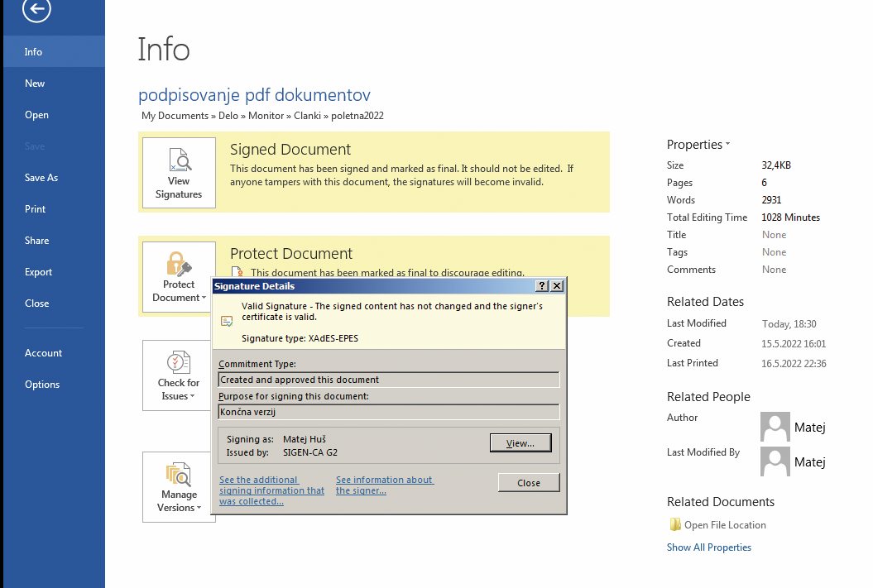
Task: Click the Comments property value None
Action: click(x=774, y=270)
